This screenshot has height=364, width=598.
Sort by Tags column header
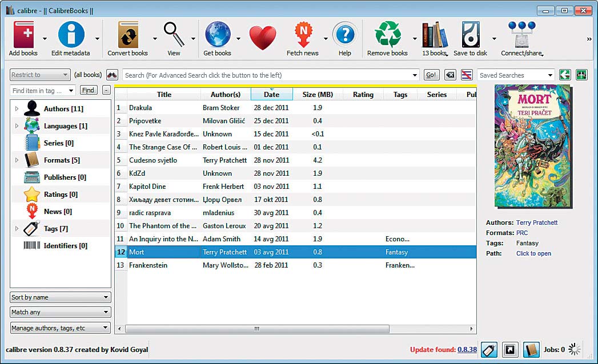[x=400, y=95]
